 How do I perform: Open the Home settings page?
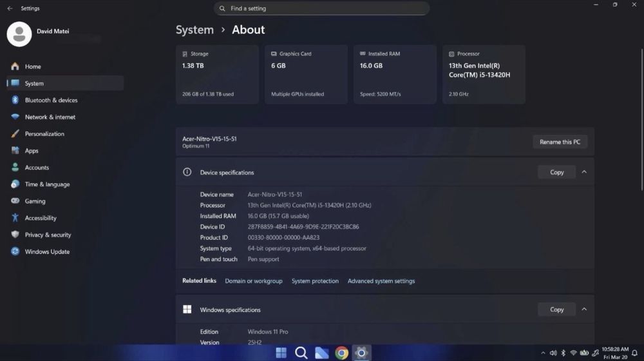[x=65, y=66]
